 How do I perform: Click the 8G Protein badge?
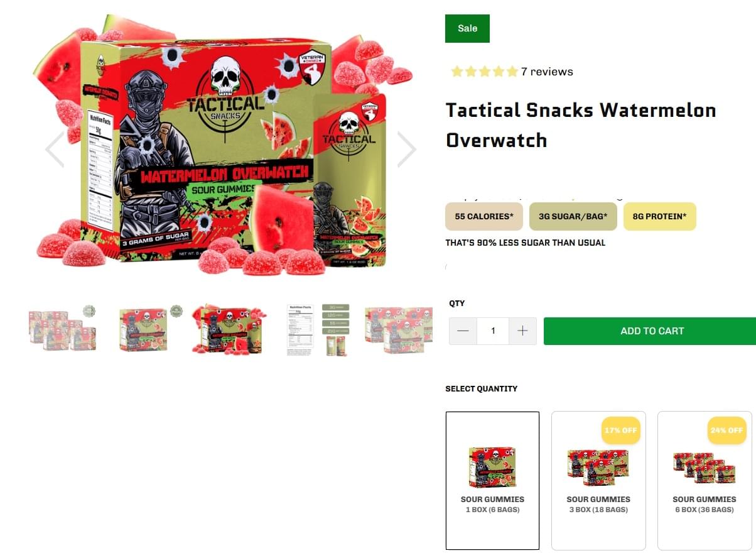coord(660,216)
